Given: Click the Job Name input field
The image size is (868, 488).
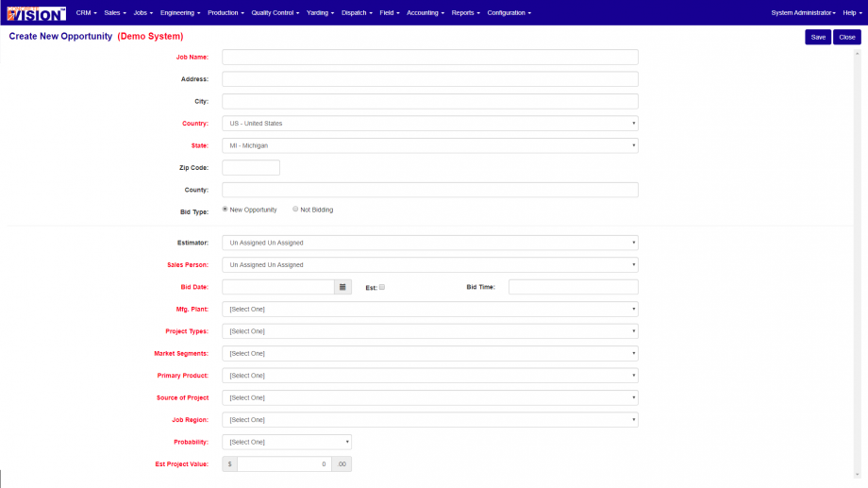Looking at the screenshot, I should (x=430, y=57).
